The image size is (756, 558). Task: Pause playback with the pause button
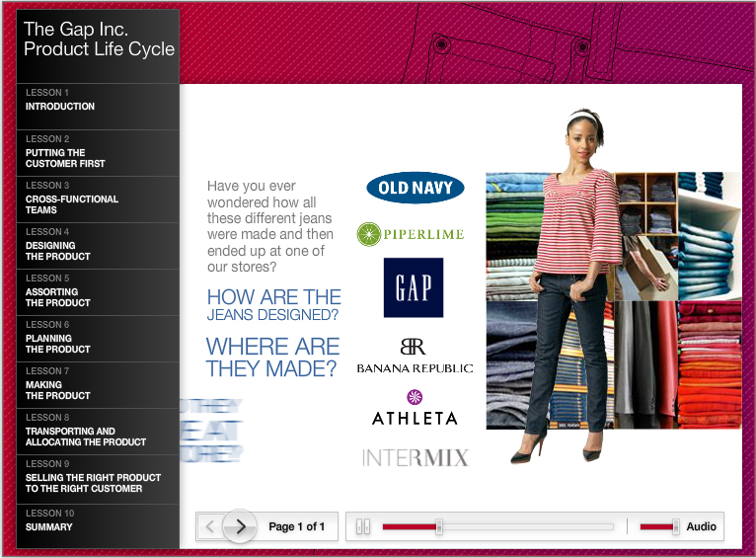(x=362, y=526)
